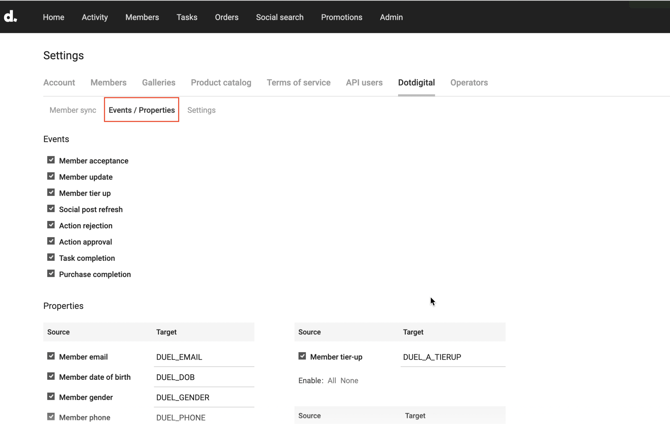Open the API users settings tab

(x=364, y=83)
